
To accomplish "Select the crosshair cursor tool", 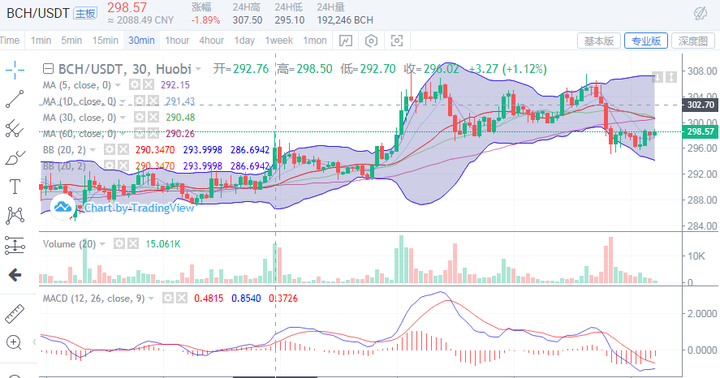I will (x=15, y=70).
